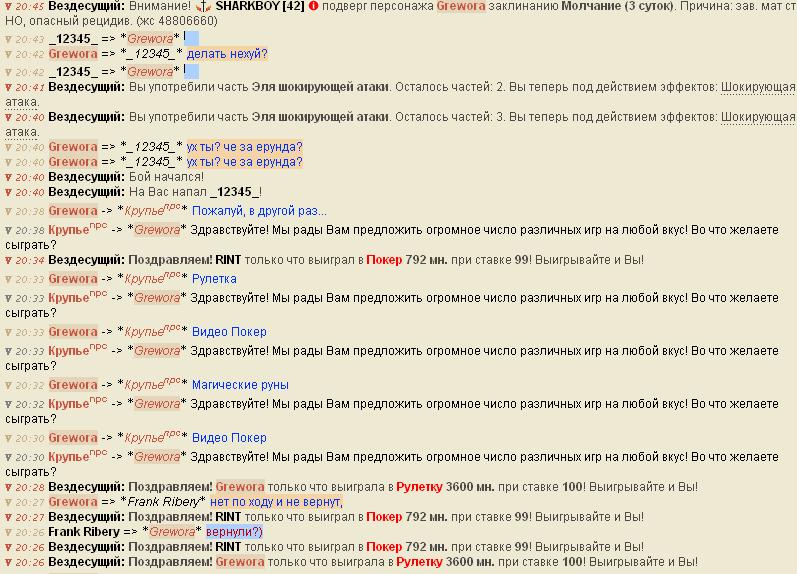Click Вездесущий sender on the 'Бой начался!' line
Screen dimensions: 797x574
(x=86, y=177)
